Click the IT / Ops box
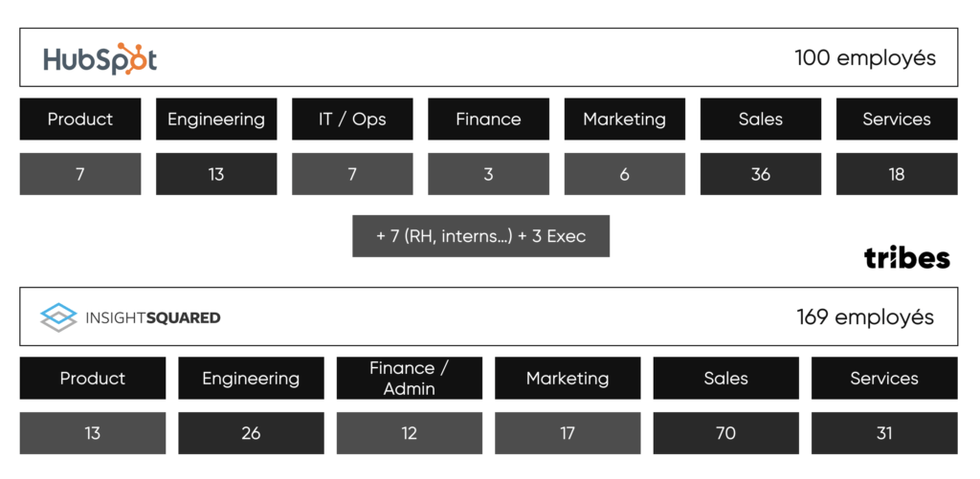The width and height of the screenshot is (980, 479). (x=352, y=119)
